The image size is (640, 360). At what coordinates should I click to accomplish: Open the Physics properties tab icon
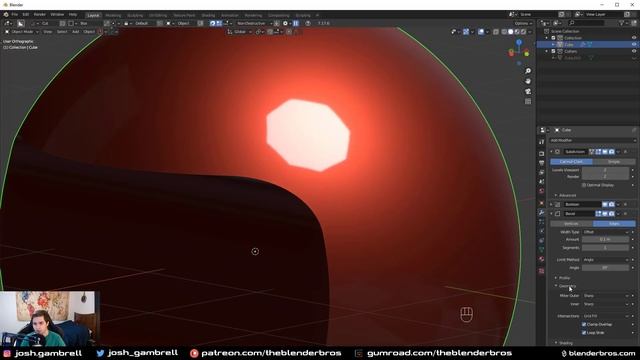pos(542,231)
